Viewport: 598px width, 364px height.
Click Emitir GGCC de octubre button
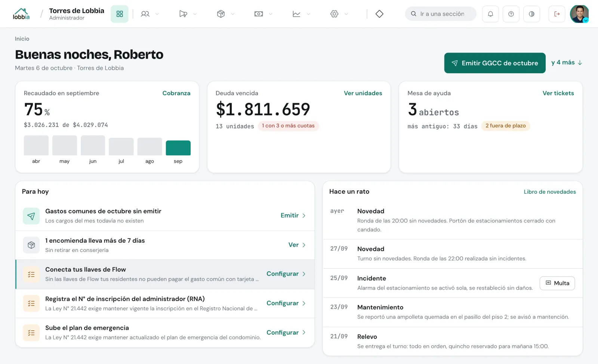tap(495, 63)
